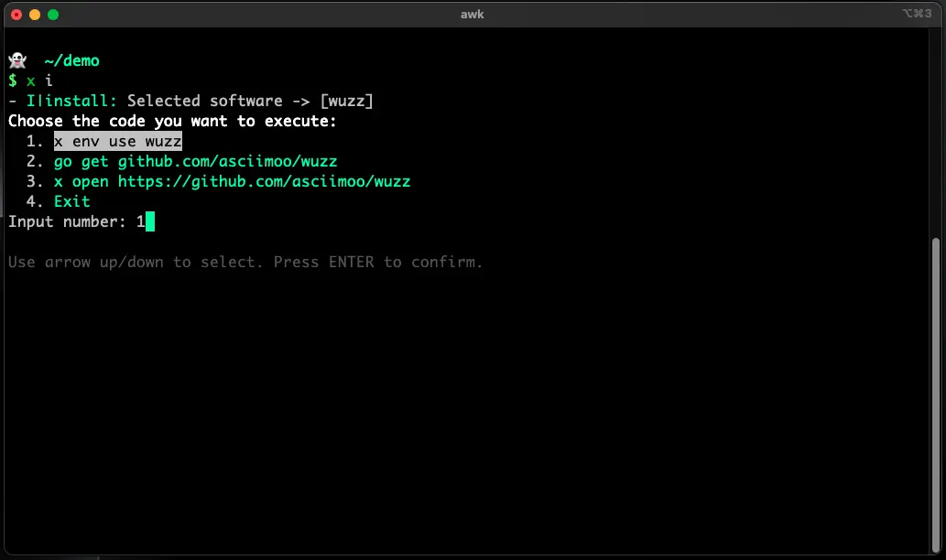Select the "Exit" menu option
The width and height of the screenshot is (946, 560).
point(71,201)
